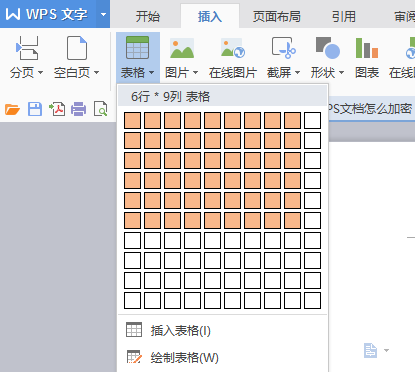Viewport: 415px width, 372px height.
Task: Click the WPS 文字 application button
Action: pyautogui.click(x=48, y=14)
